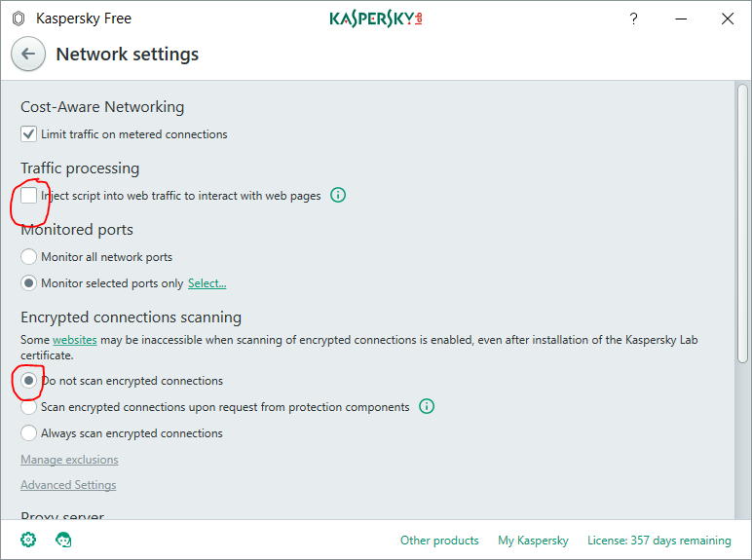
Task: Enable Inject script into web traffic checkbox
Action: [x=29, y=196]
